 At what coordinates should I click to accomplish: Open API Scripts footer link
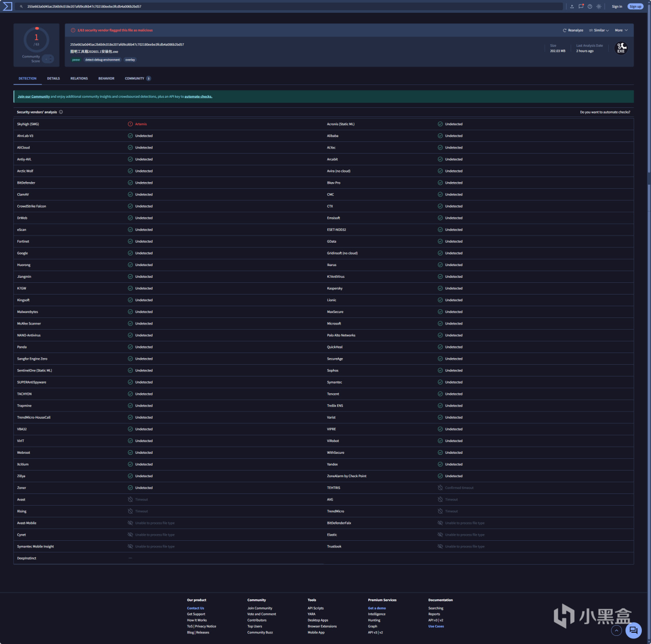coord(315,608)
